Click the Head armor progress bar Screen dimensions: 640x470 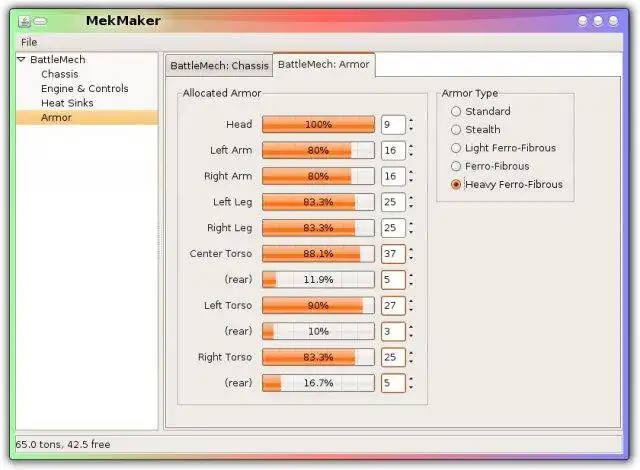pos(318,124)
